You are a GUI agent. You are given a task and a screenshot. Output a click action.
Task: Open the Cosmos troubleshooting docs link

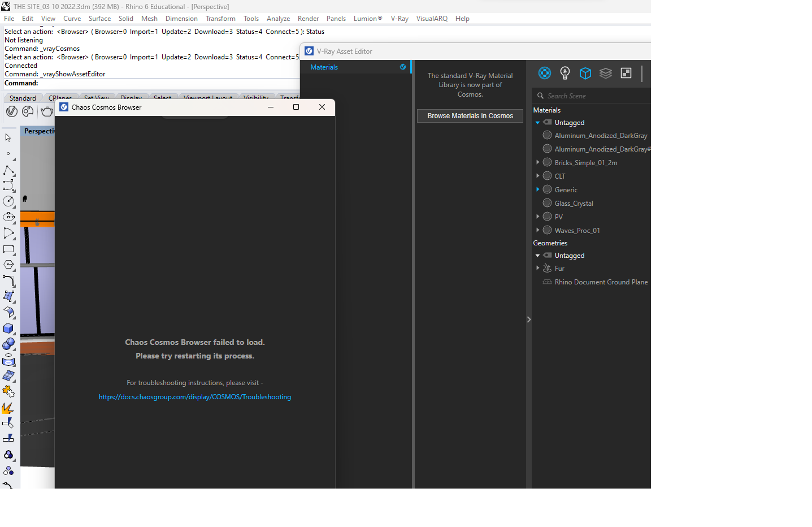[195, 397]
